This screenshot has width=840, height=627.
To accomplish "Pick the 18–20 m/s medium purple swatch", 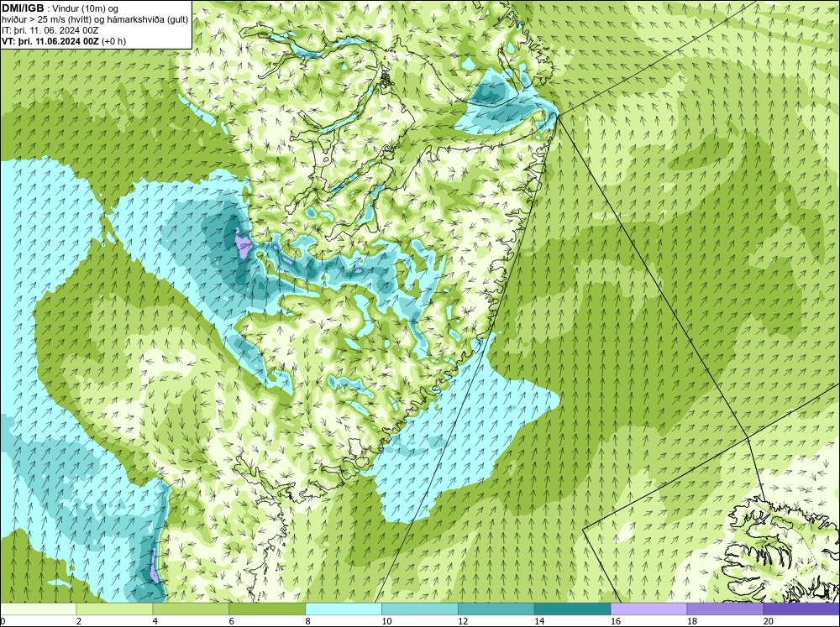I will (725, 609).
